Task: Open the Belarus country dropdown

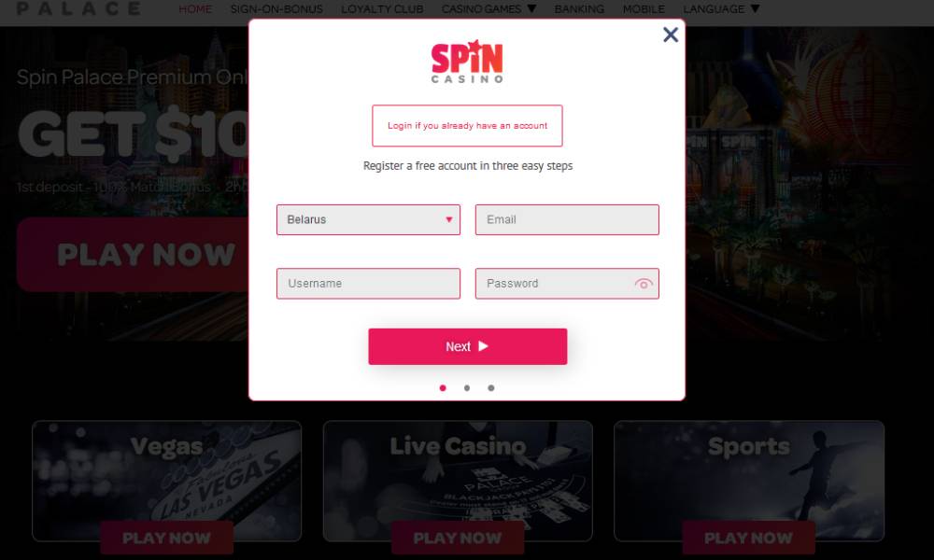Action: point(368,219)
